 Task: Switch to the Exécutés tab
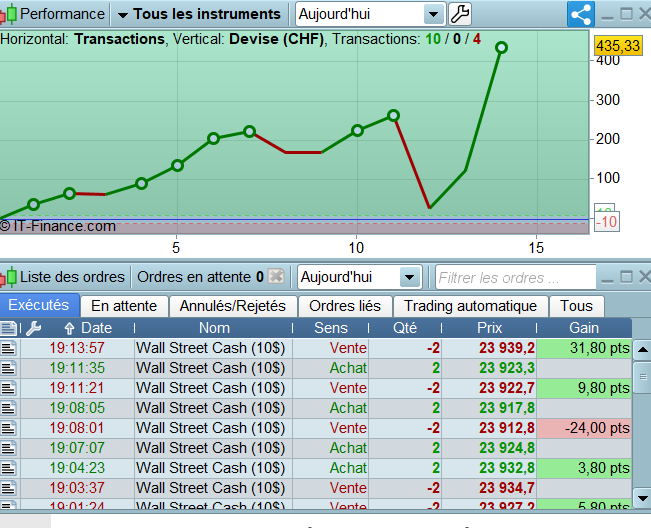tap(39, 305)
